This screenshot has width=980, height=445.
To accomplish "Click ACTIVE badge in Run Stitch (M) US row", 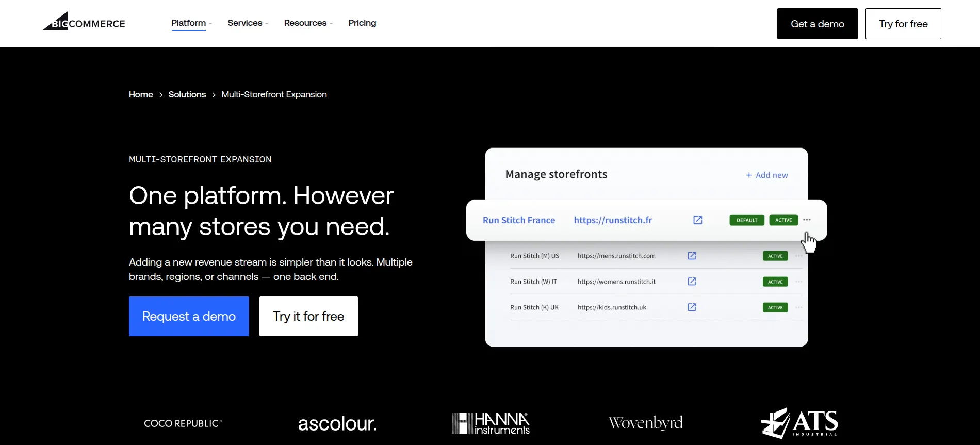I will 775,256.
